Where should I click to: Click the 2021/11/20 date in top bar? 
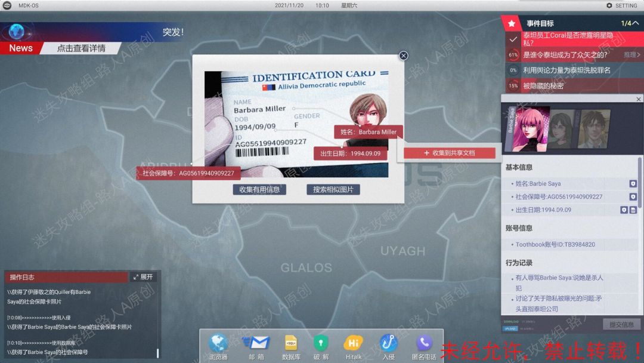click(x=289, y=5)
